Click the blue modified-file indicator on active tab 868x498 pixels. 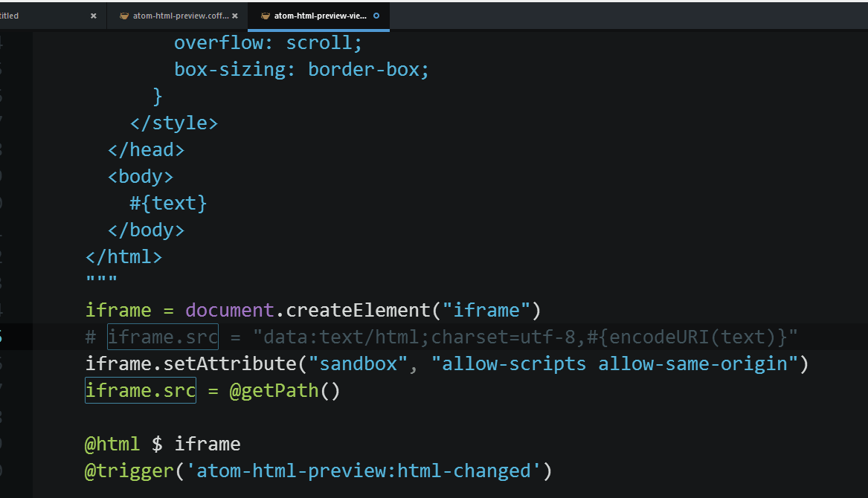[x=376, y=15]
